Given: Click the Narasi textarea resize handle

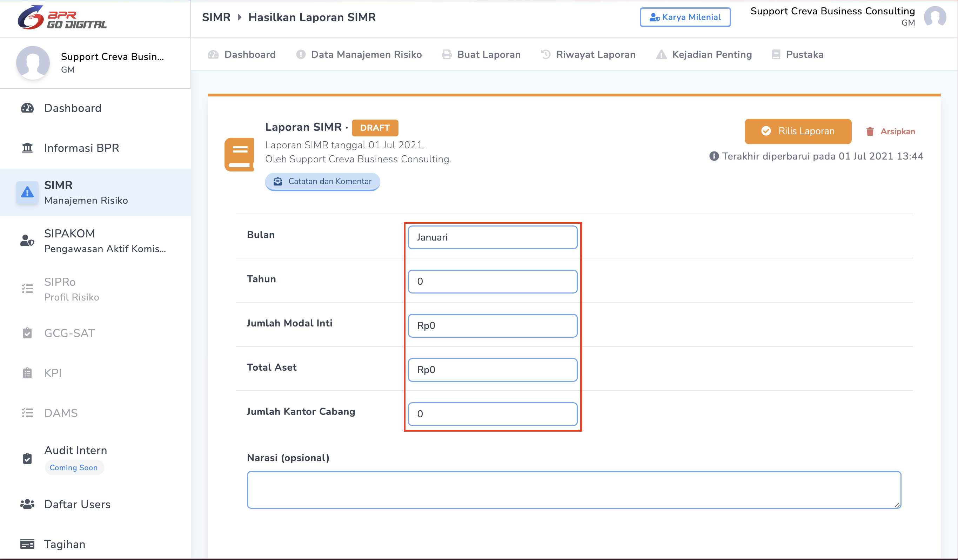Looking at the screenshot, I should pos(897,505).
